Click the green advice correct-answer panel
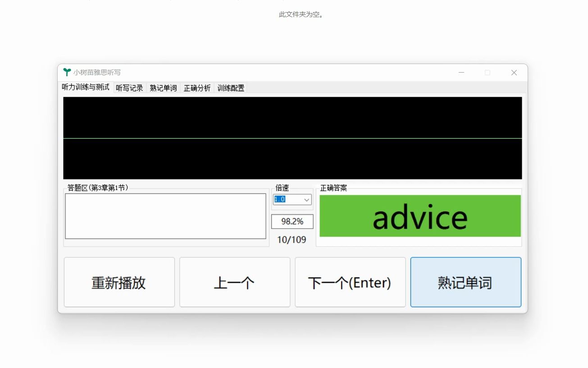The width and height of the screenshot is (588, 368). 419,216
